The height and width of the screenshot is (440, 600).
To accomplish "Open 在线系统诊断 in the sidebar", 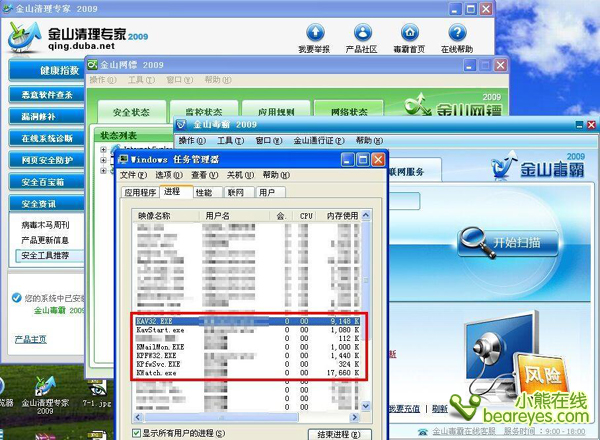I will tap(47, 138).
